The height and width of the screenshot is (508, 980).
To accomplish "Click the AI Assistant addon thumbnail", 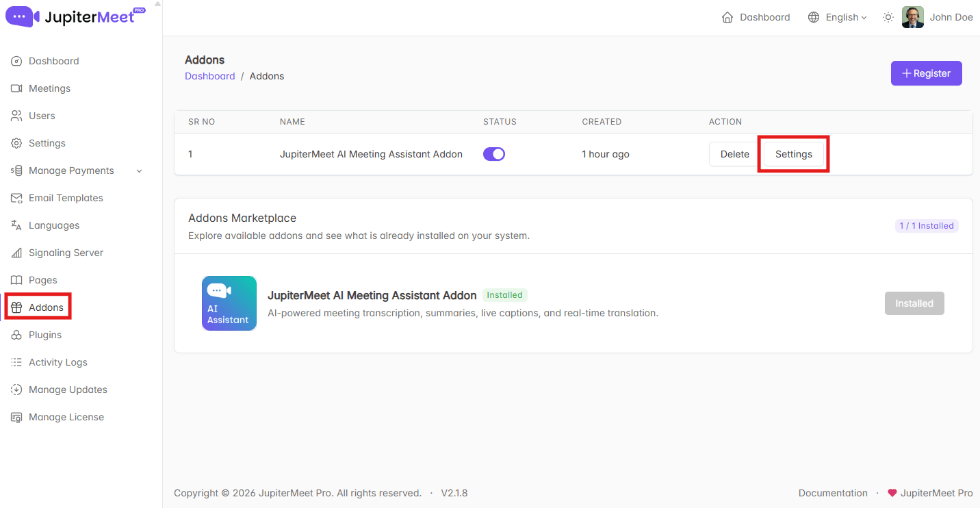I will [x=229, y=303].
